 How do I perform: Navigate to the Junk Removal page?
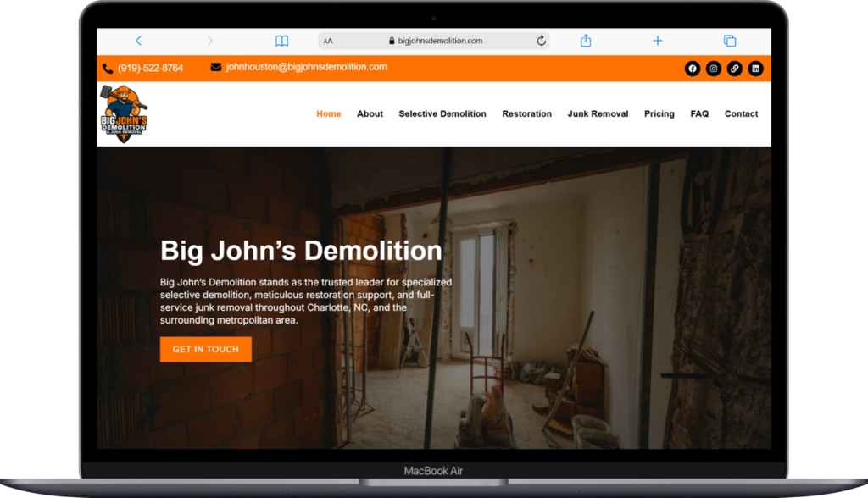point(598,113)
